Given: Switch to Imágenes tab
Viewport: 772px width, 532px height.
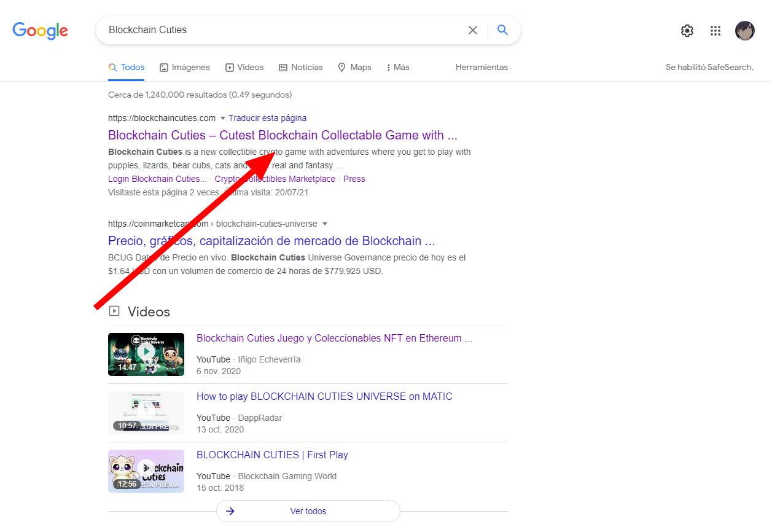Looking at the screenshot, I should pos(185,68).
